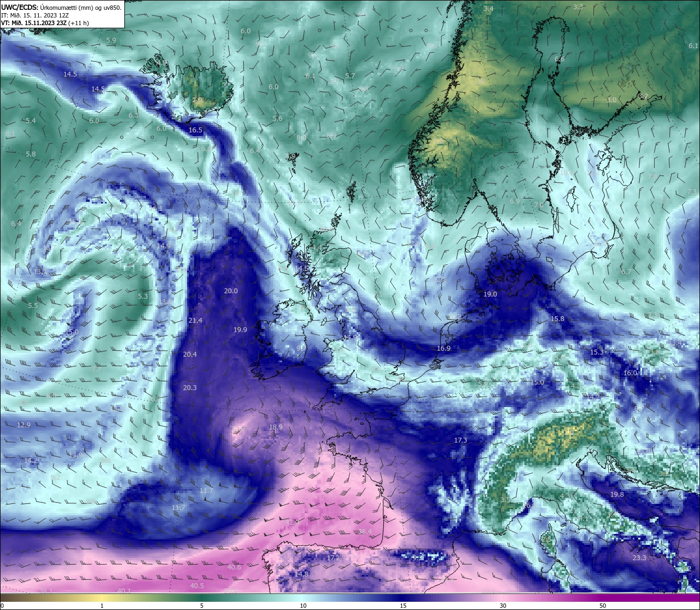Click the valid time line 'VT: Mið. 15.11.2023 23Z (+11 h)'
Screen dimensions: 700x610
pos(45,23)
